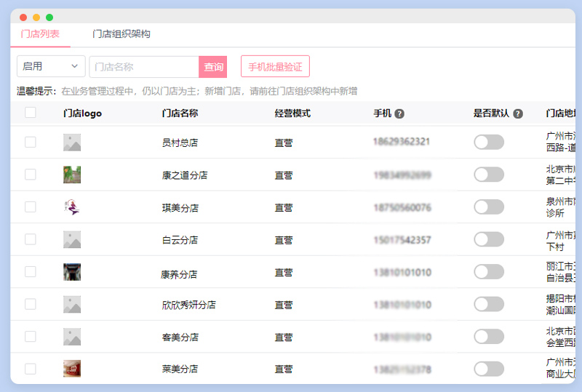
Task: Click the help icon next to 手机 header
Action: (399, 113)
